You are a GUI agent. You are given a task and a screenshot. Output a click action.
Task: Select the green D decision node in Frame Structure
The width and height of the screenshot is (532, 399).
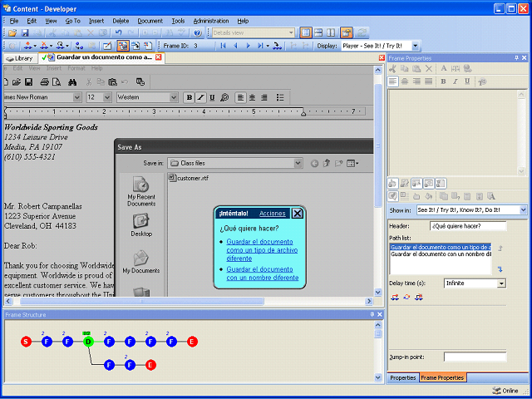(88, 342)
